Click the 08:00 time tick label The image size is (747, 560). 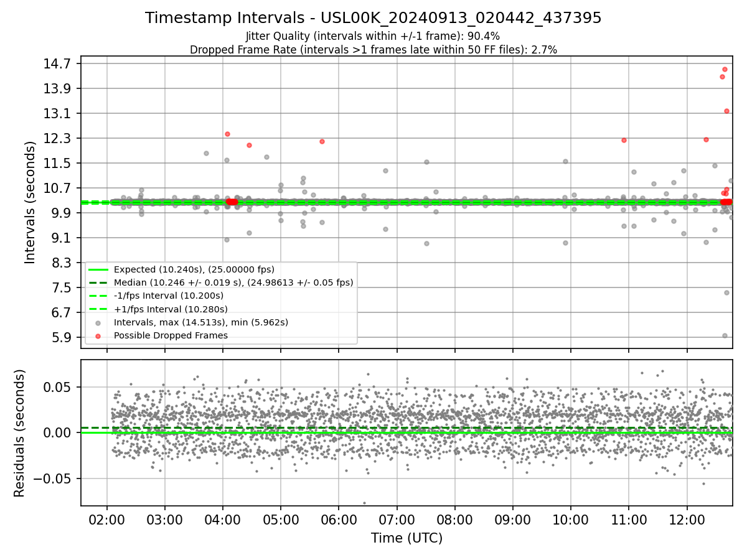pos(455,519)
